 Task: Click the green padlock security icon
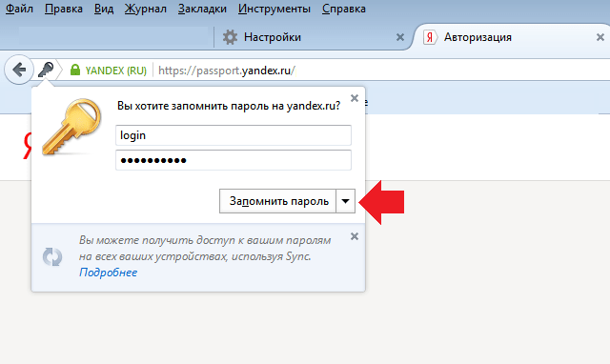click(x=75, y=70)
